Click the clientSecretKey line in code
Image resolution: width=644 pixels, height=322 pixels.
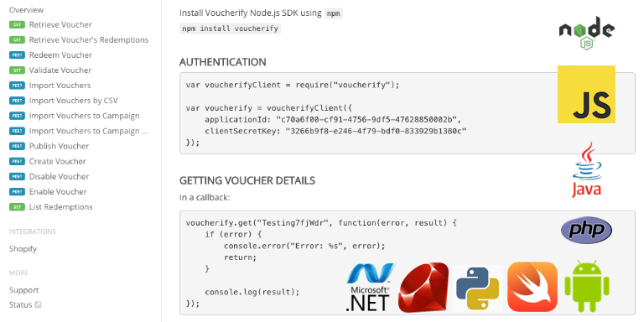point(335,131)
